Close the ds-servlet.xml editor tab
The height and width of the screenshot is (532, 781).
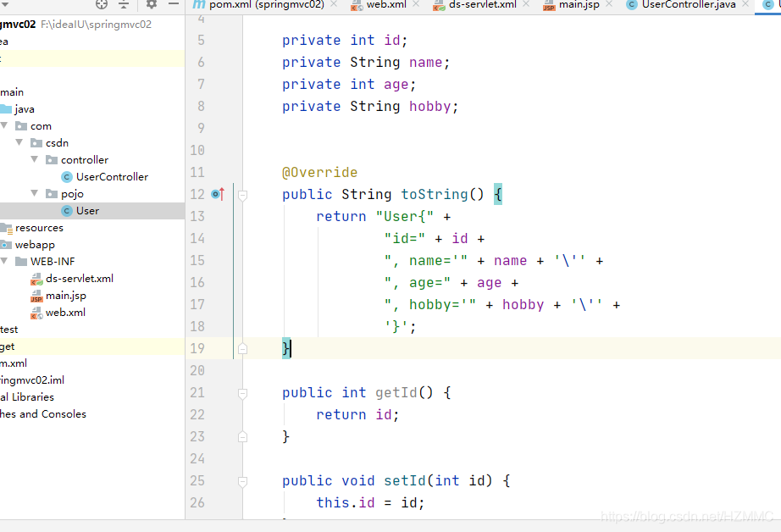tap(526, 4)
